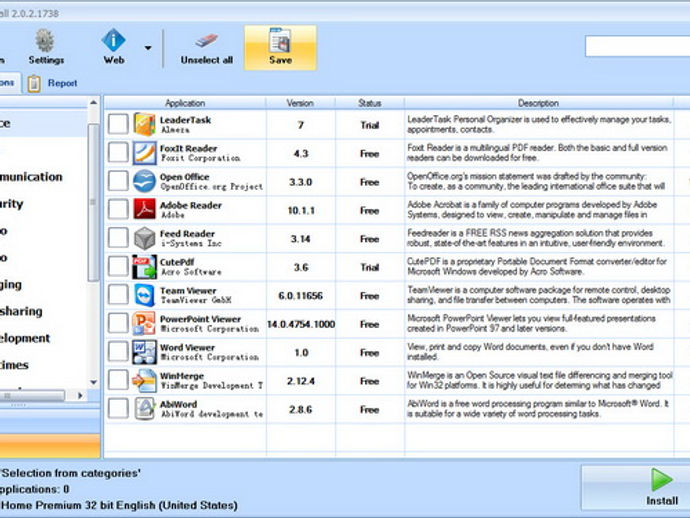Click the WinMerge description text
The width and height of the screenshot is (690, 518).
point(540,380)
